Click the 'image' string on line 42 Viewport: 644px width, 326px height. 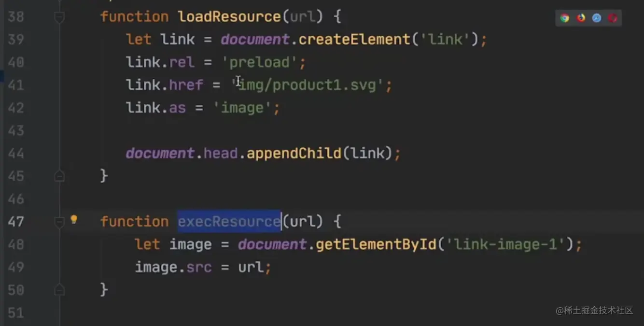click(x=242, y=108)
